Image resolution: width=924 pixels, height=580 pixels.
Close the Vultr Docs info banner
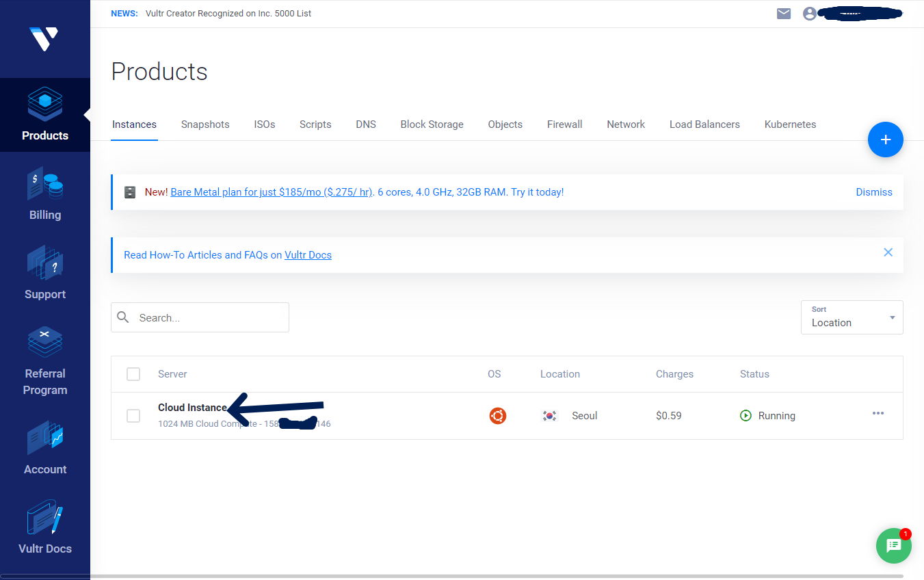click(888, 252)
